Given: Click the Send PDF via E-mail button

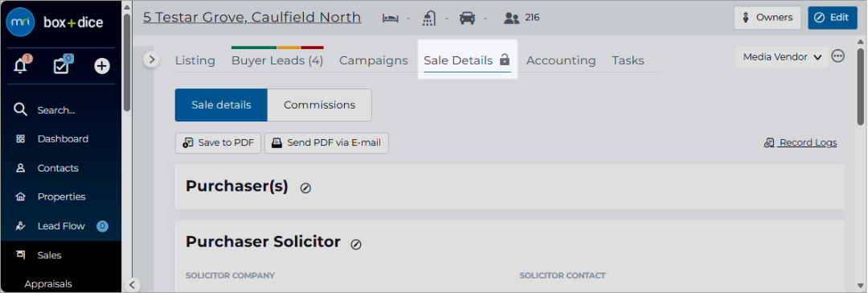Looking at the screenshot, I should tap(326, 142).
